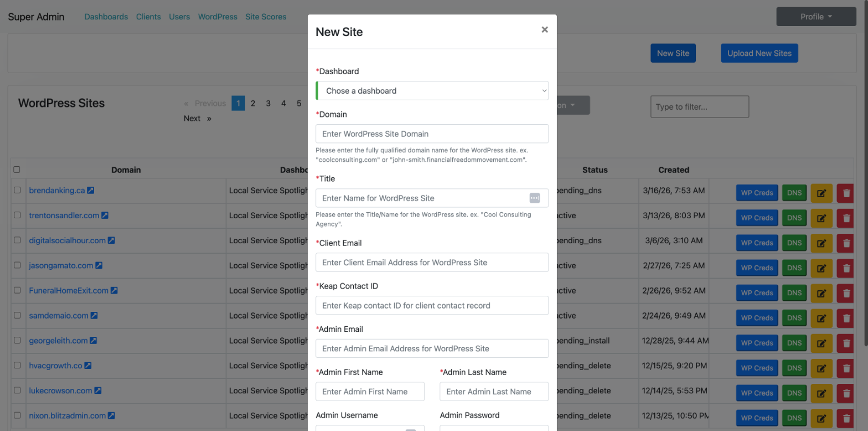The image size is (868, 431).
Task: Click trash icon in hvacgrowth.co row
Action: 846,368
